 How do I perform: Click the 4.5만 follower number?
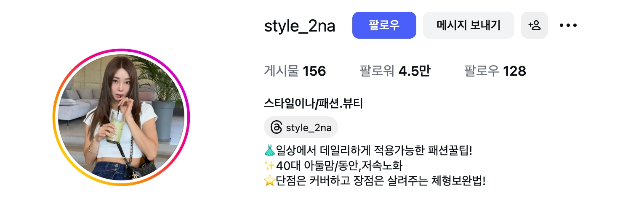(x=414, y=71)
